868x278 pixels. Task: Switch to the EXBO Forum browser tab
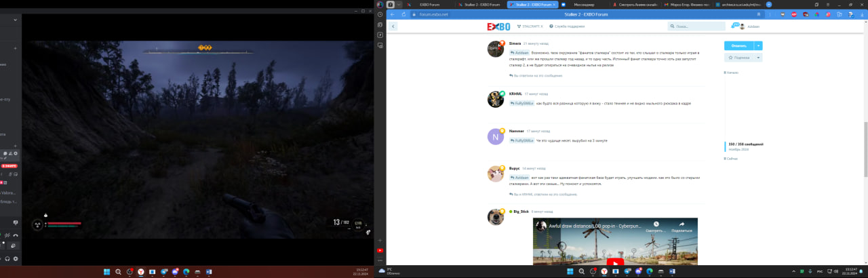[x=429, y=4]
